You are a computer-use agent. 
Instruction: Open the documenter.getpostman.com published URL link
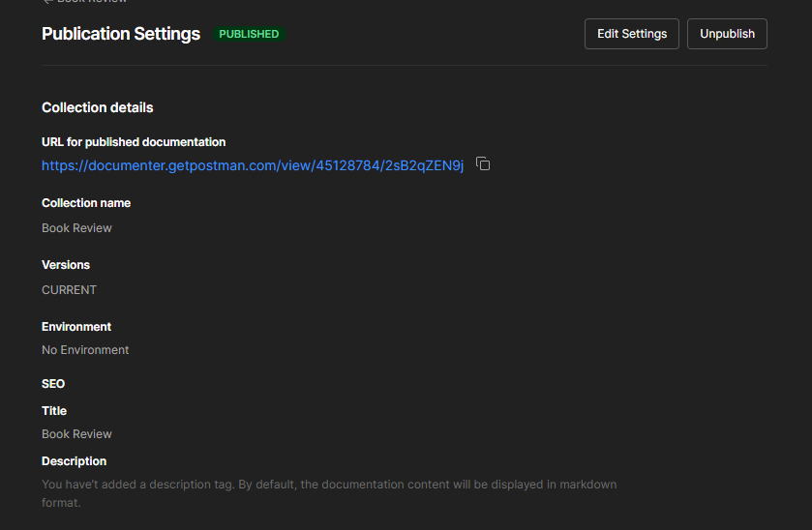[x=253, y=165]
